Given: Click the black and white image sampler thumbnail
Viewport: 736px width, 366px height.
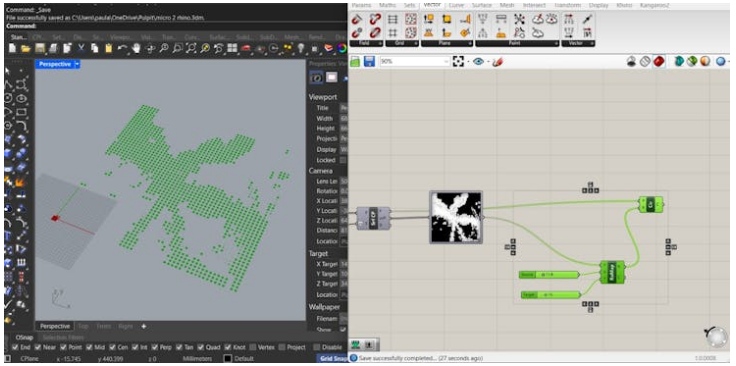Looking at the screenshot, I should pos(456,217).
